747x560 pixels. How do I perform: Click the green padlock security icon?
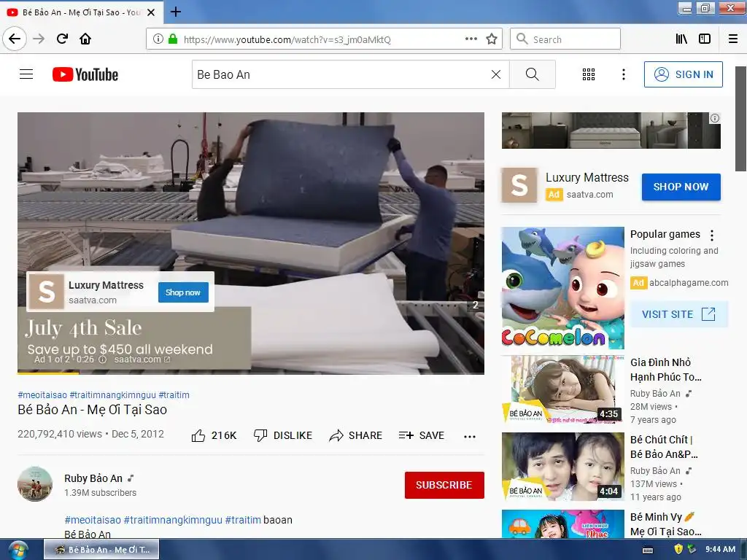tap(173, 39)
